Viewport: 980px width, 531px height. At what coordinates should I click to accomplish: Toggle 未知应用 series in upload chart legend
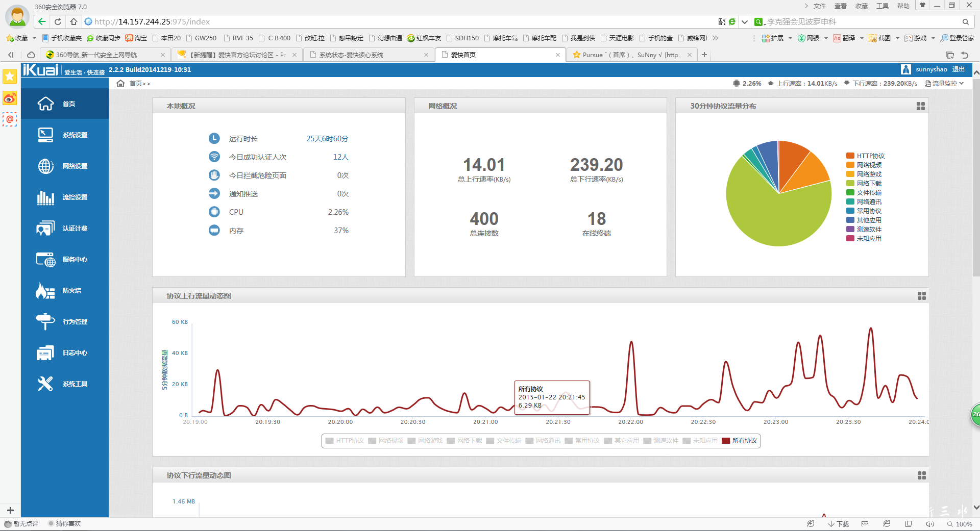coord(700,441)
